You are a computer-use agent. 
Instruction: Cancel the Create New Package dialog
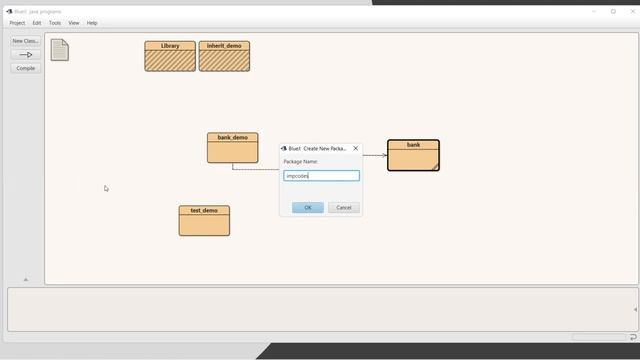click(344, 207)
